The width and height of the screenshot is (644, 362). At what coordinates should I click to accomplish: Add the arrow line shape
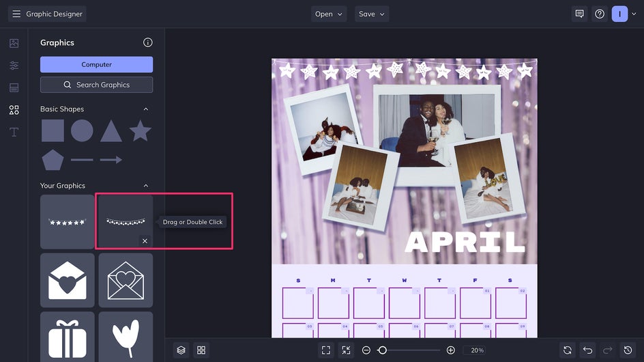point(111,160)
